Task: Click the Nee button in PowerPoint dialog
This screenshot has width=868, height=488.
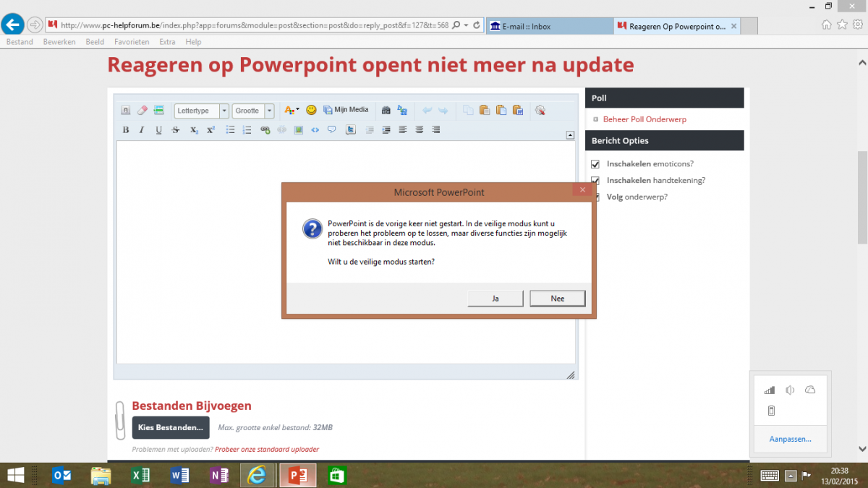Action: coord(557,298)
